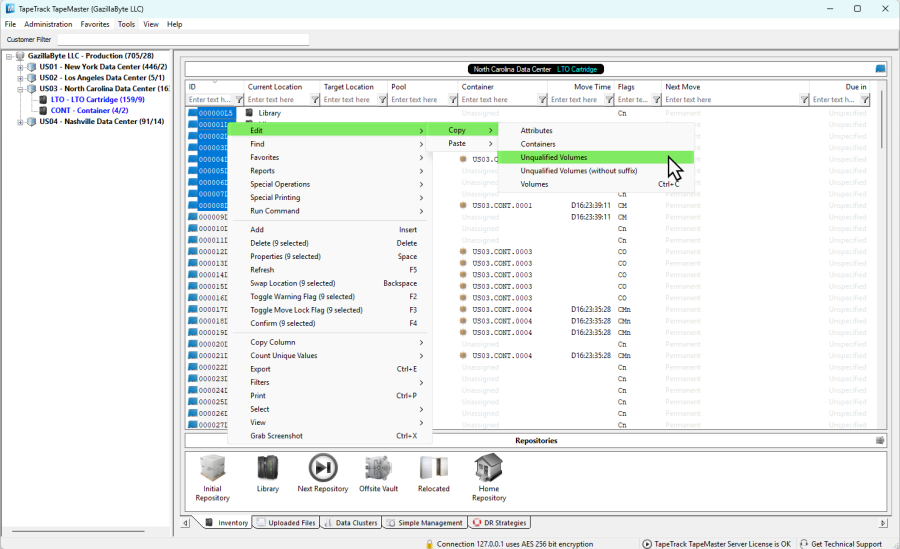Click the Pool filter funnel icon
The image size is (900, 549).
pyautogui.click(x=453, y=99)
